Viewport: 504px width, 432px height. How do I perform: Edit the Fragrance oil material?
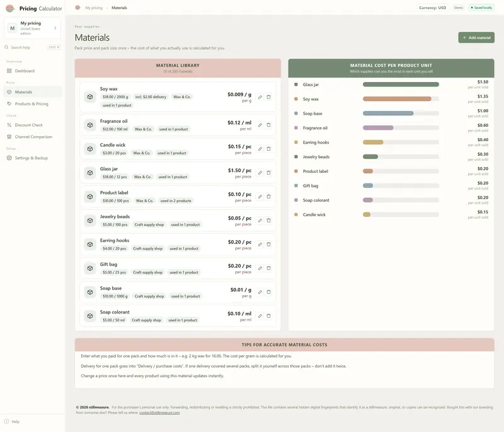pos(260,125)
